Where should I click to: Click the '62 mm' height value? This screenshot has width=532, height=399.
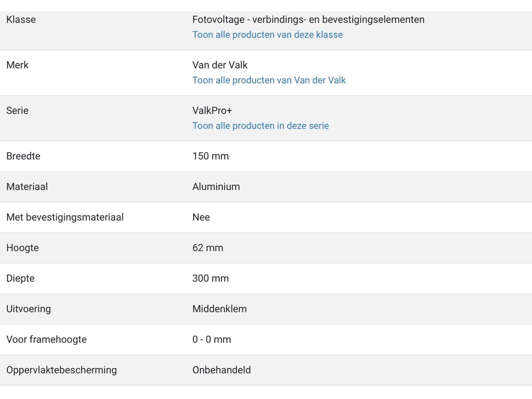[x=208, y=248]
